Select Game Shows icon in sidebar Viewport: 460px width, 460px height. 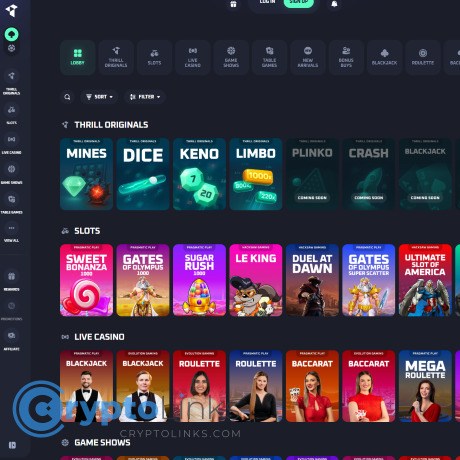[12, 174]
